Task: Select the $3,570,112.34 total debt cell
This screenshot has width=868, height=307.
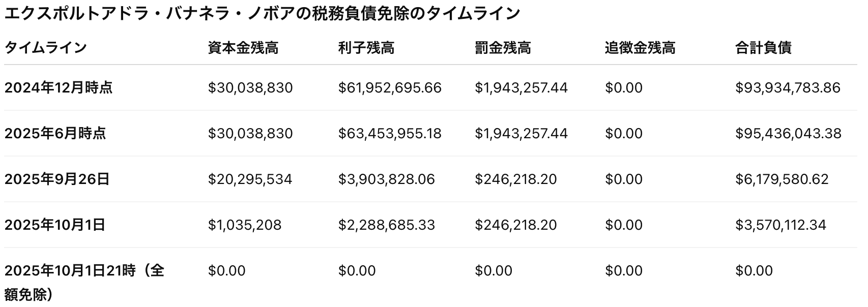Action: coord(780,225)
